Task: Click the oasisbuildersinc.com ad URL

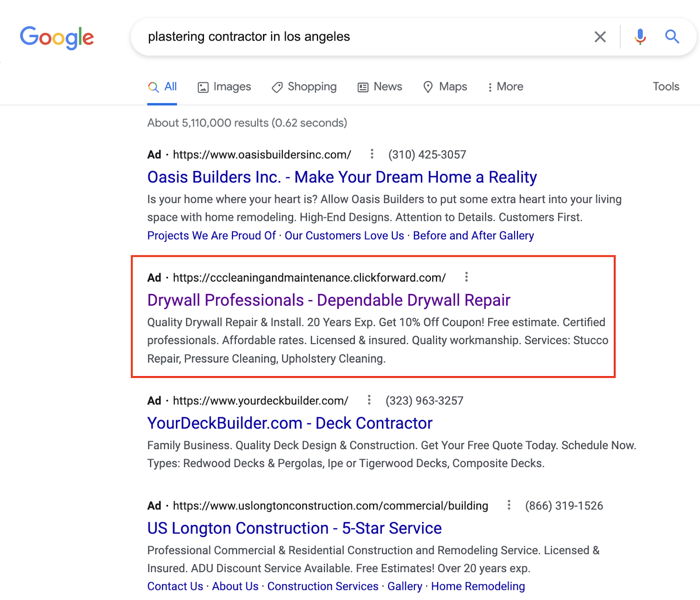Action: point(262,155)
